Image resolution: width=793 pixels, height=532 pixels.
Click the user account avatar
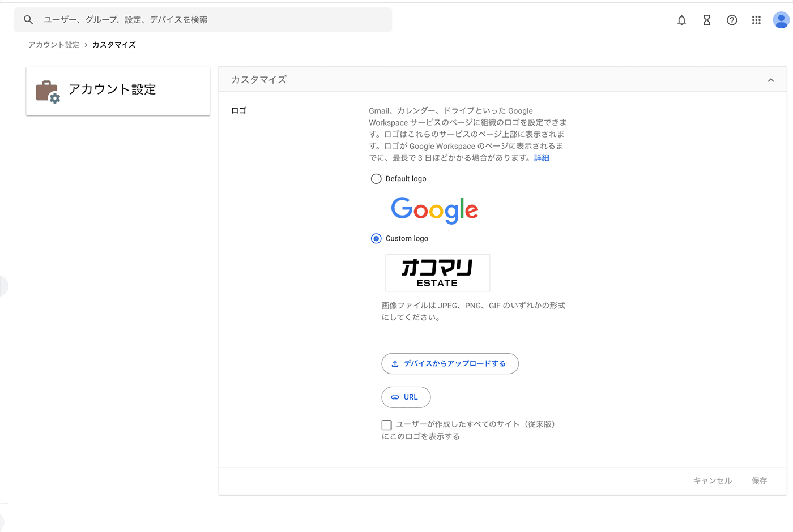point(781,20)
